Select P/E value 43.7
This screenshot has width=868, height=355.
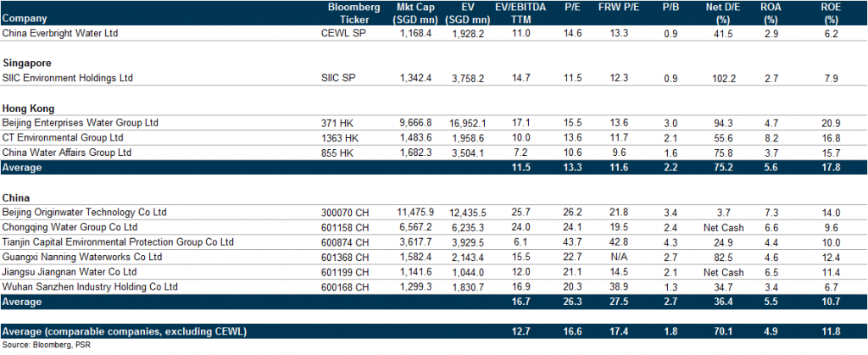(571, 242)
